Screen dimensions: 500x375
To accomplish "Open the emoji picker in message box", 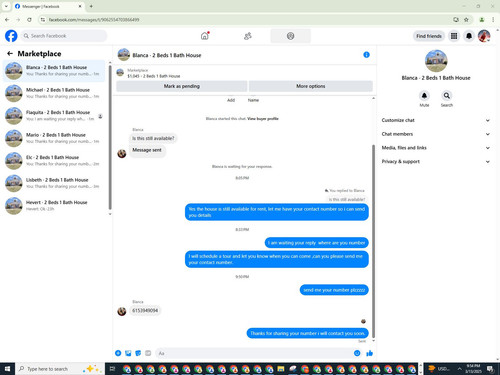I will pyautogui.click(x=357, y=353).
